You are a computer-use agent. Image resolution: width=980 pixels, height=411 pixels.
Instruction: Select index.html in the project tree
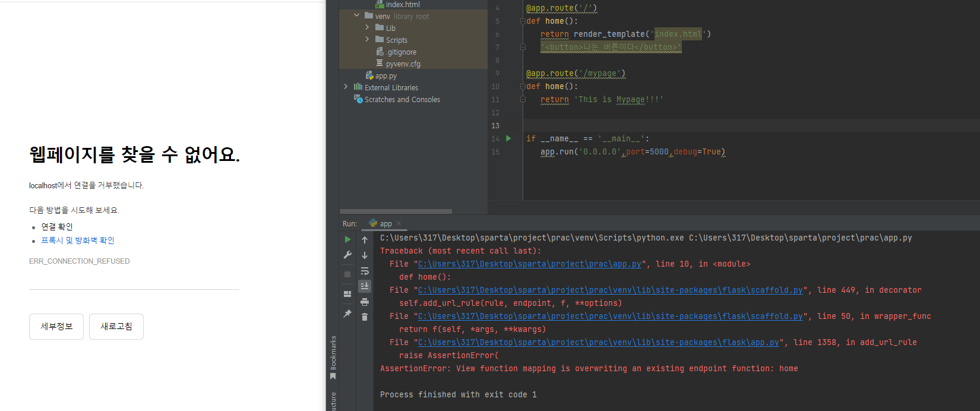pos(403,4)
